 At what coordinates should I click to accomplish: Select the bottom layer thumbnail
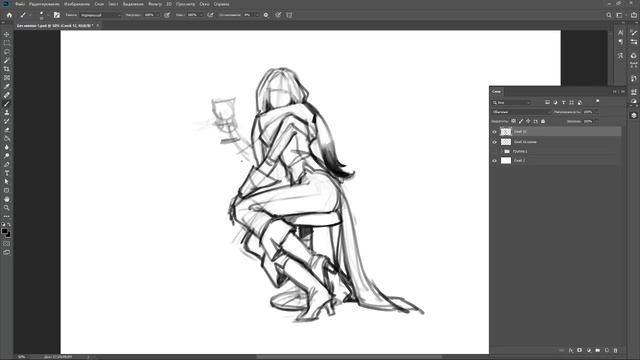coord(506,161)
